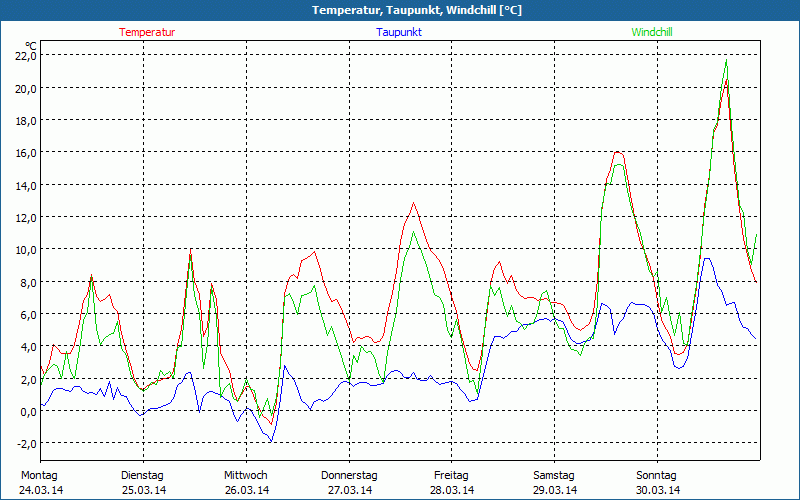This screenshot has height=500, width=800.
Task: Click the Samstag day label
Action: pos(554,476)
